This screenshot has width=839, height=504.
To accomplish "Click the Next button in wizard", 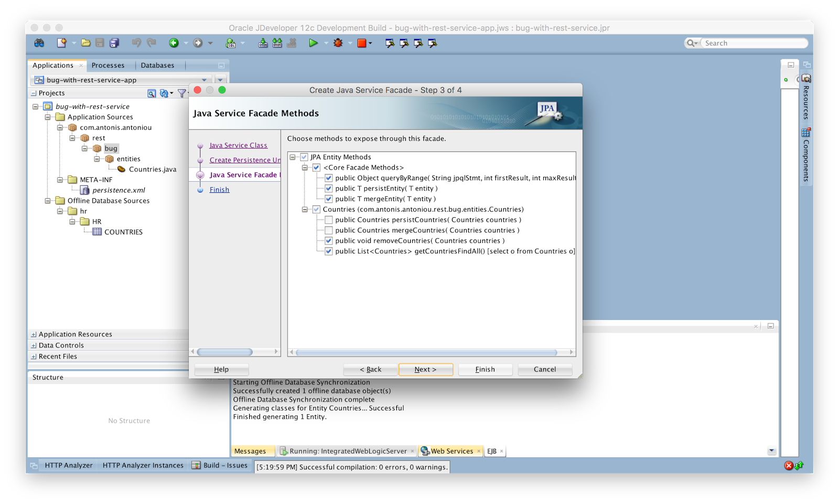I will click(425, 369).
